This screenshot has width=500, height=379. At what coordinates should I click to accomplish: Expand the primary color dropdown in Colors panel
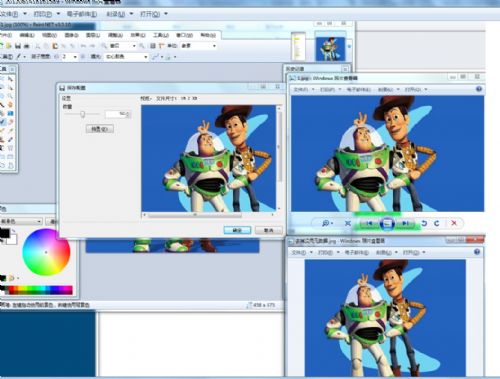21,221
